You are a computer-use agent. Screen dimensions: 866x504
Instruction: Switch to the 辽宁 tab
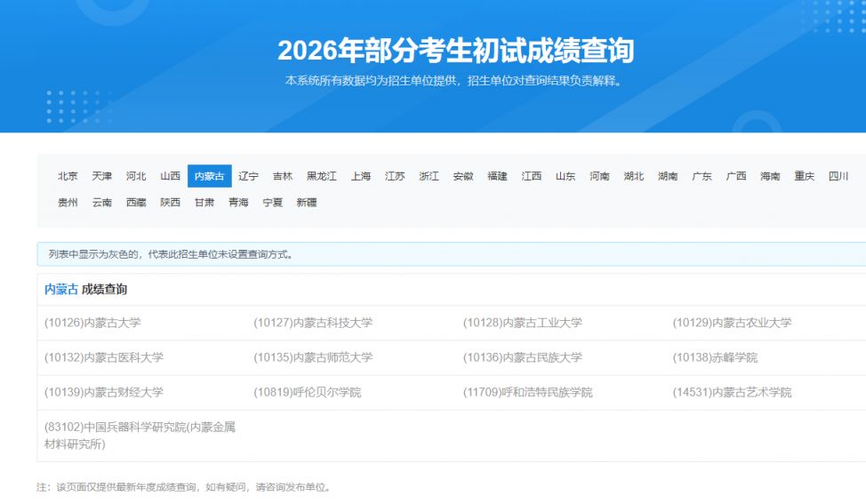[249, 176]
